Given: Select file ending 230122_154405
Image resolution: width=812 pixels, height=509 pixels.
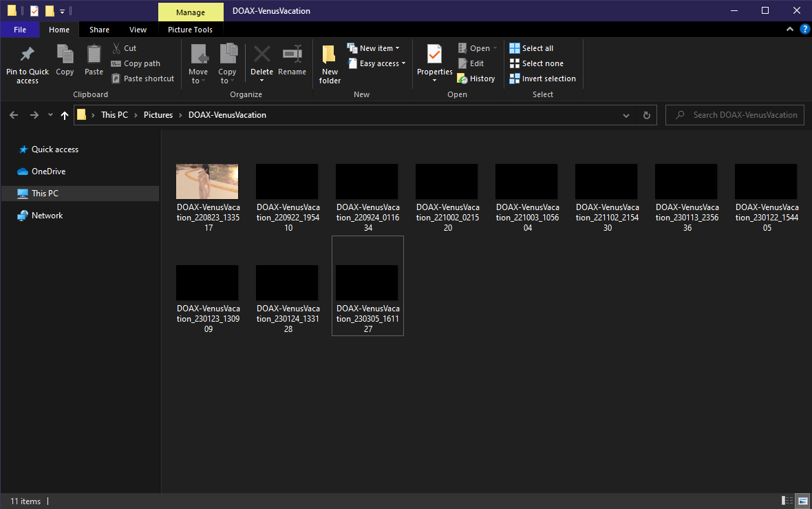Looking at the screenshot, I should [767, 198].
